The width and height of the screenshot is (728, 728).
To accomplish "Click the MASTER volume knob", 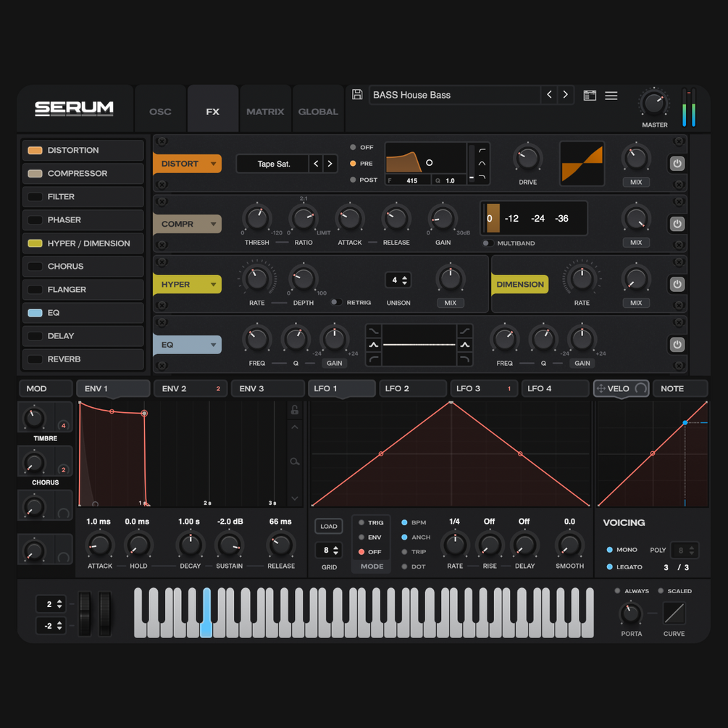I will 654,103.
